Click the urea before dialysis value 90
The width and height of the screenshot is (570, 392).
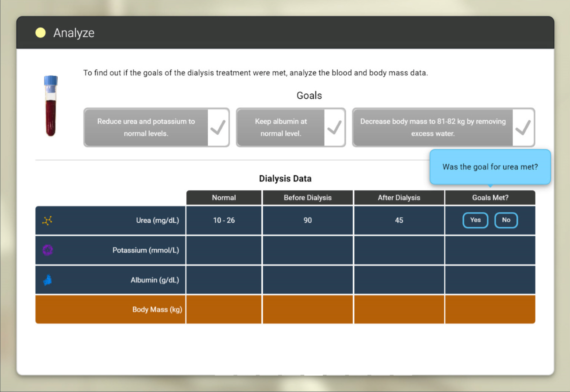(x=308, y=220)
